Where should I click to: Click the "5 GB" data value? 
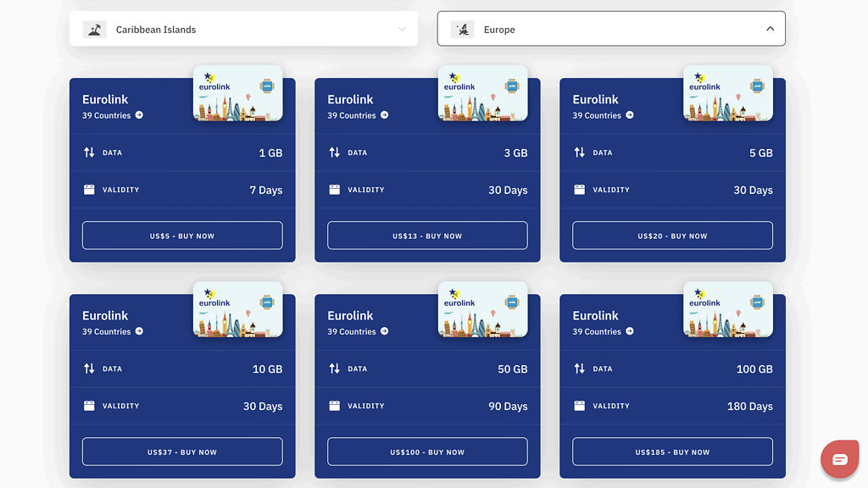click(x=761, y=153)
